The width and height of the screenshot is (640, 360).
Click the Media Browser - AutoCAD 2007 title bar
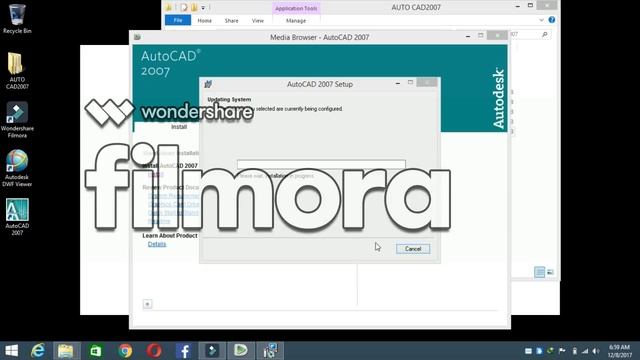(320, 37)
